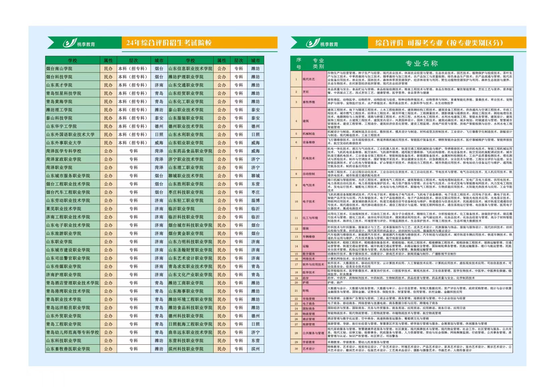Click the 菏泽家政职业学院 cell
Viewport: 555px width, 392px height.
point(73,159)
